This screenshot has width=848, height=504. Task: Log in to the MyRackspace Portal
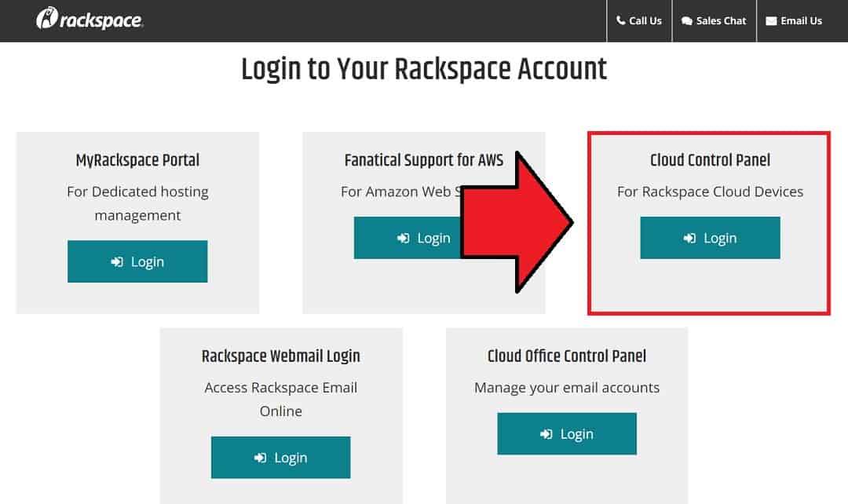click(x=137, y=261)
